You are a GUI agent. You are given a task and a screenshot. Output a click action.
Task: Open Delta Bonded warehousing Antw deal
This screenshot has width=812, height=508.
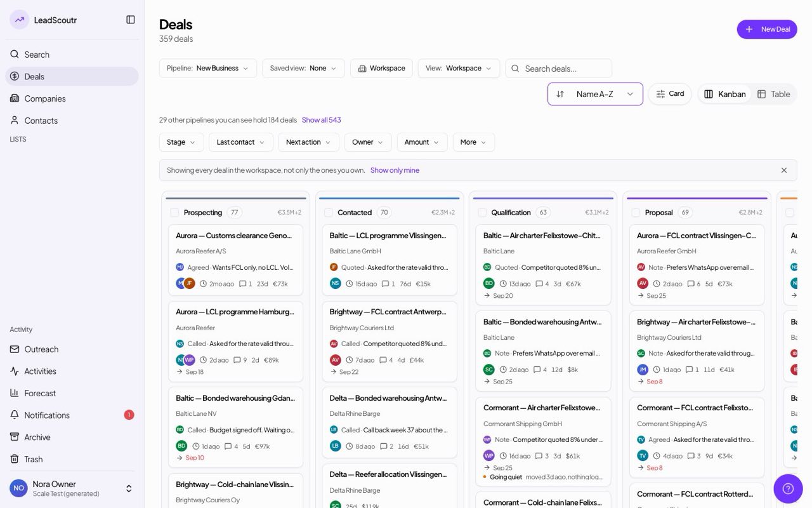(x=390, y=422)
